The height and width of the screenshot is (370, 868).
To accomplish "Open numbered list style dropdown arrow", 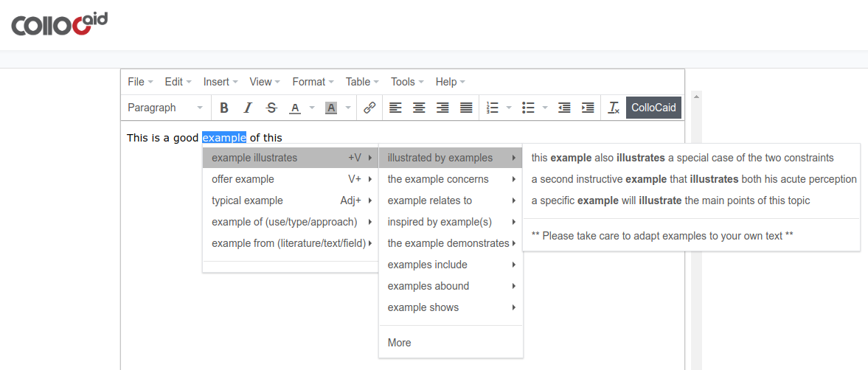I will tap(509, 108).
